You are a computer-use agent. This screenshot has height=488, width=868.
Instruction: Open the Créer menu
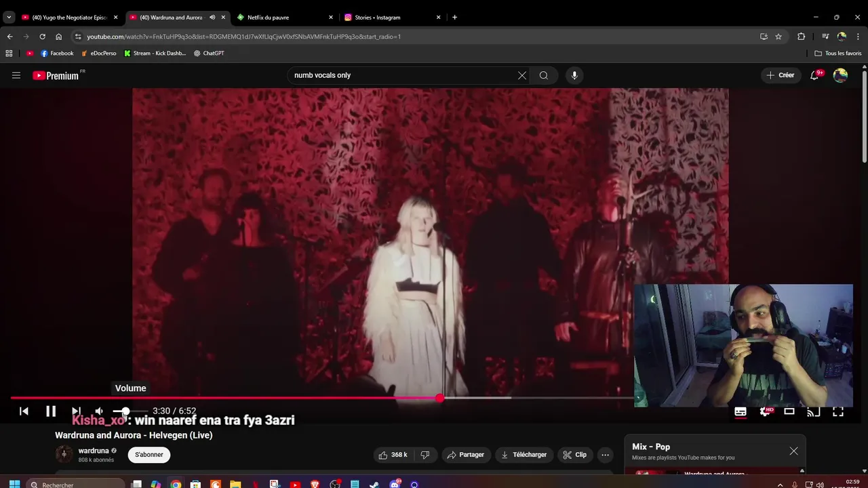781,75
